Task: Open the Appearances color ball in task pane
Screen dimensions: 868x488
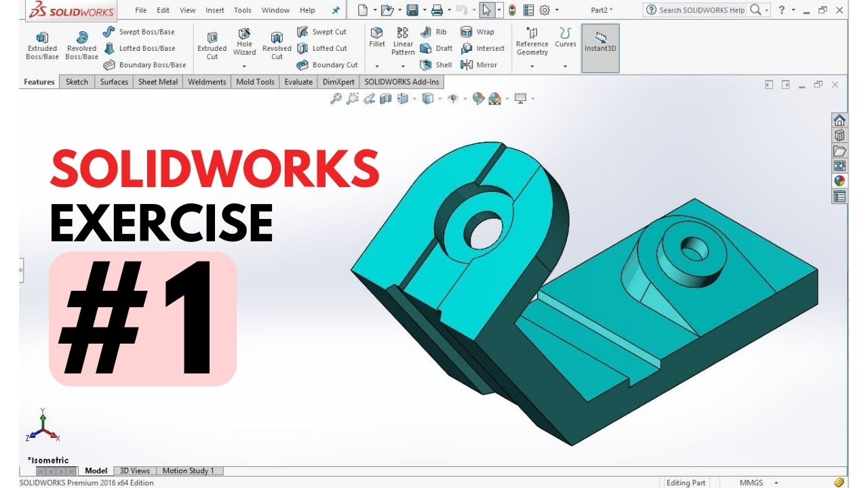Action: (x=840, y=181)
